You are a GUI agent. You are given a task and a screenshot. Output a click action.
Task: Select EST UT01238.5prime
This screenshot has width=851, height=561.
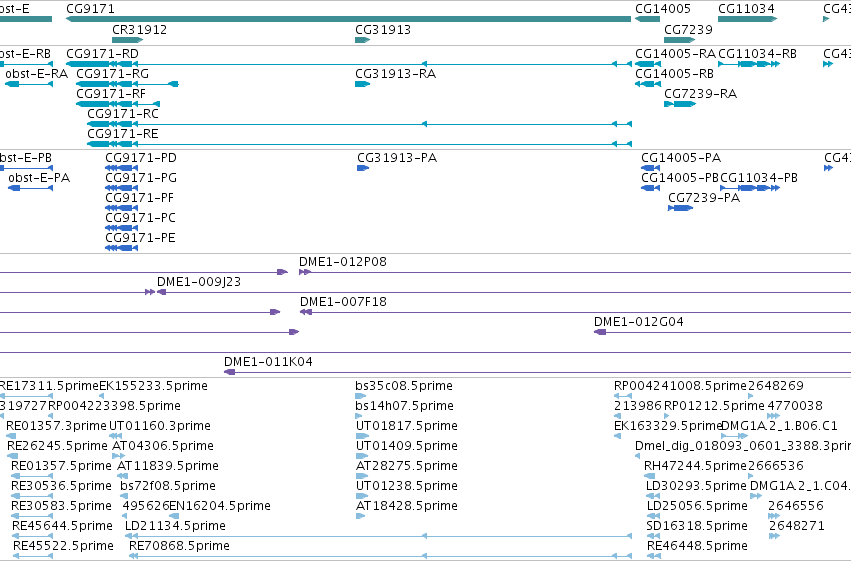[407, 486]
